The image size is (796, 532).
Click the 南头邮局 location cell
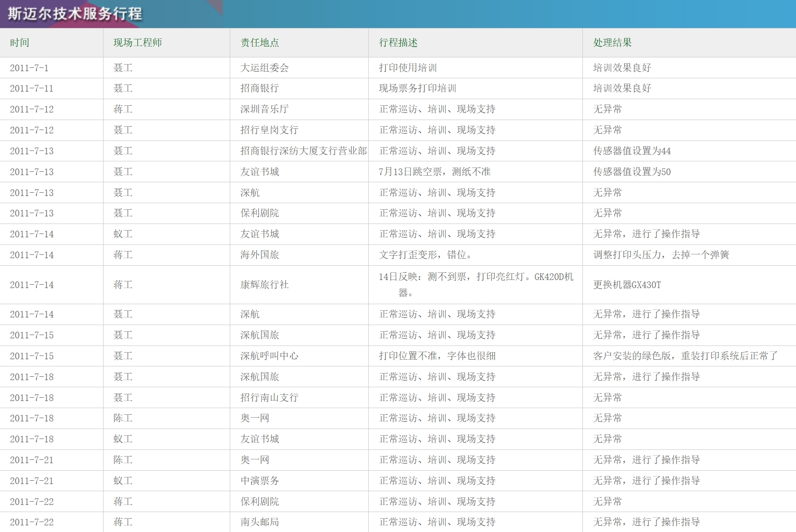260,522
